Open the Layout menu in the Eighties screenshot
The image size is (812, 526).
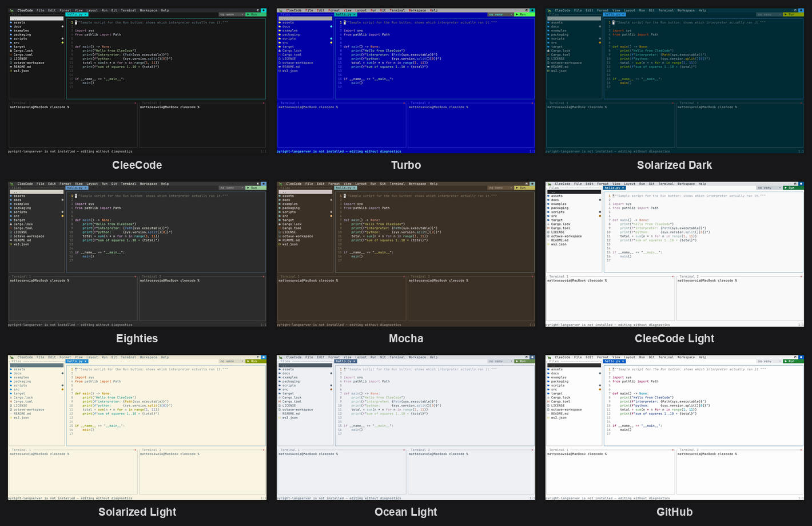[92, 184]
